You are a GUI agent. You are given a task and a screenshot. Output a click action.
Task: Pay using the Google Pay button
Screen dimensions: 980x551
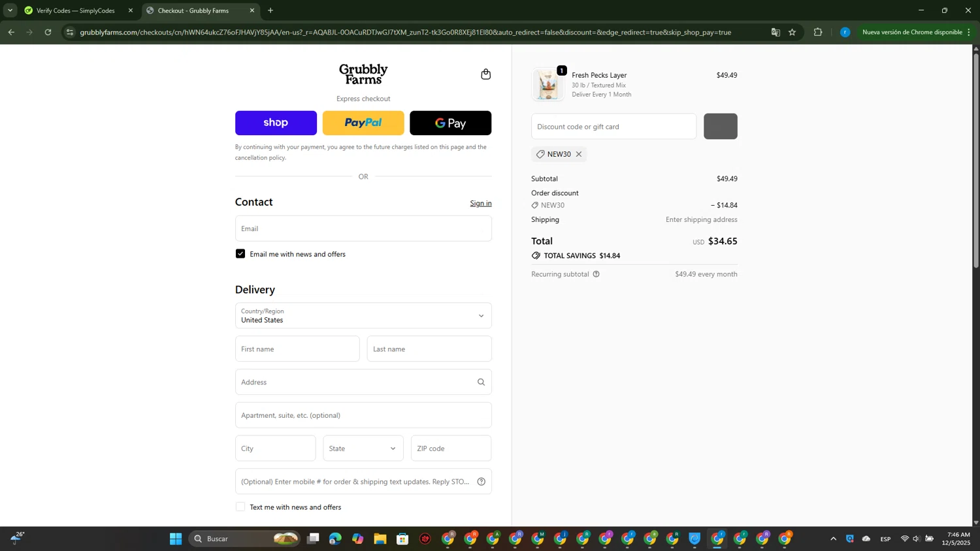tap(450, 123)
